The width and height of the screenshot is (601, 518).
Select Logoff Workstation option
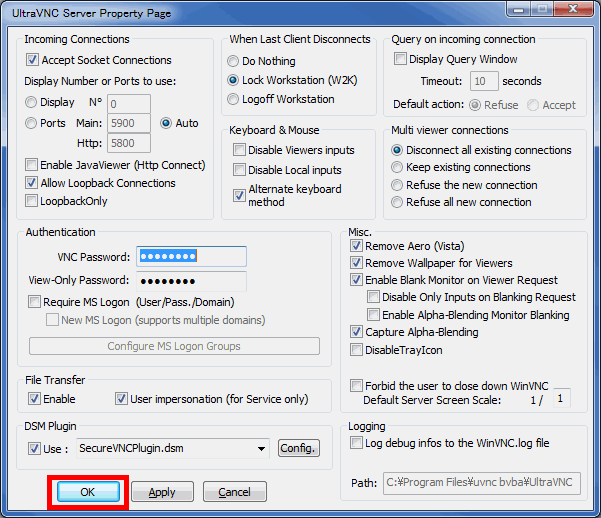point(233,99)
